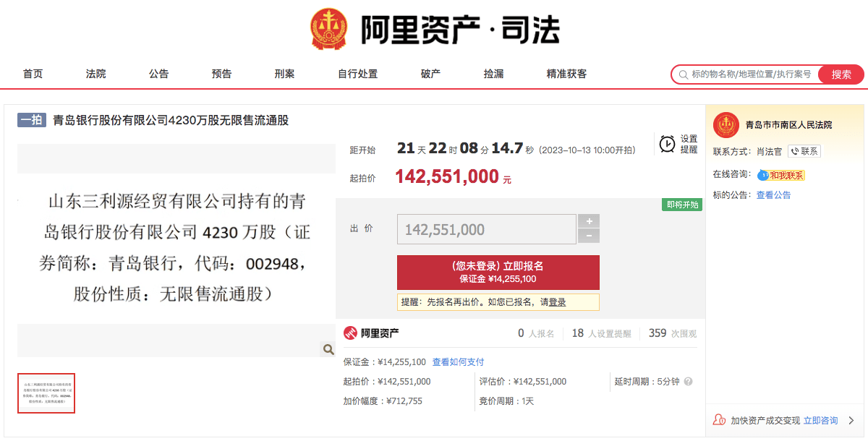Screen dimensions: 868x441
Task: Select the 预告 navigation item
Action: (221, 73)
